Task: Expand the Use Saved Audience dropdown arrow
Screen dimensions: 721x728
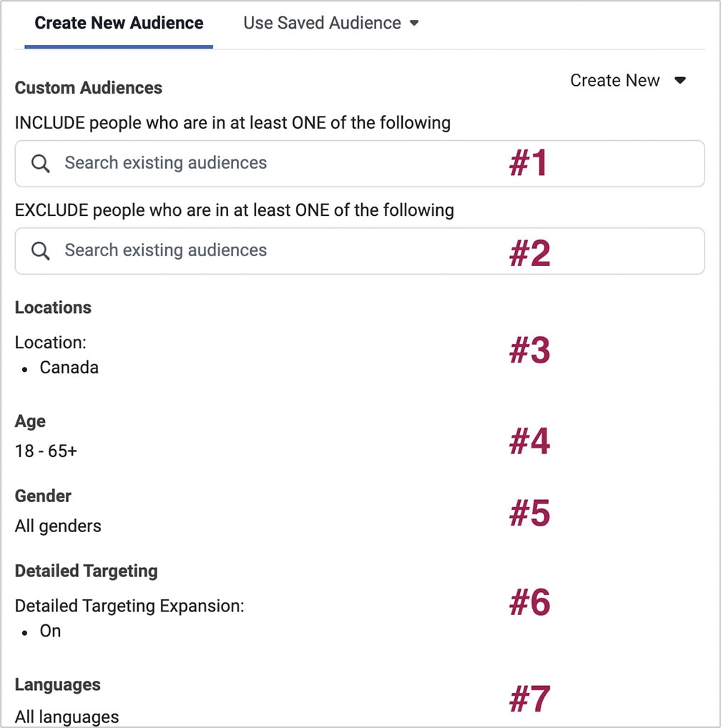Action: pos(414,24)
